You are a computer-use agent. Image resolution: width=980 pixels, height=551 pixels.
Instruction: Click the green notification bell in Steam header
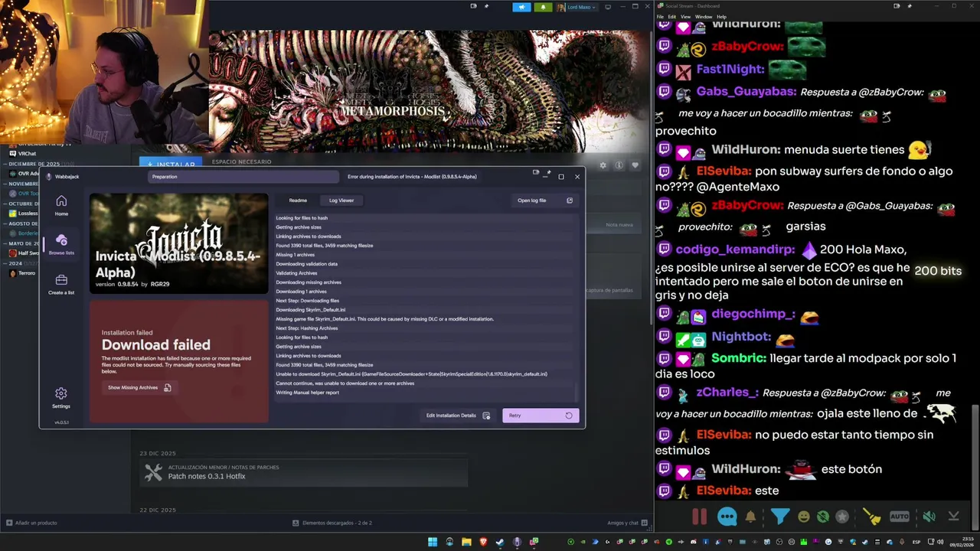click(543, 7)
